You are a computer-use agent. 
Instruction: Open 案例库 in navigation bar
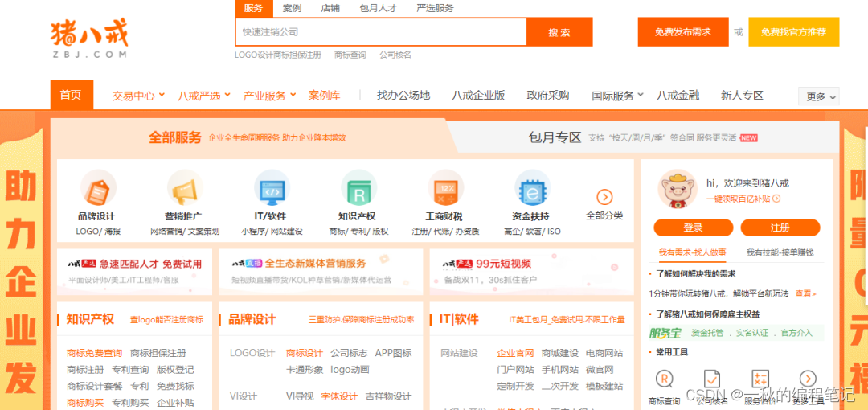tap(325, 96)
